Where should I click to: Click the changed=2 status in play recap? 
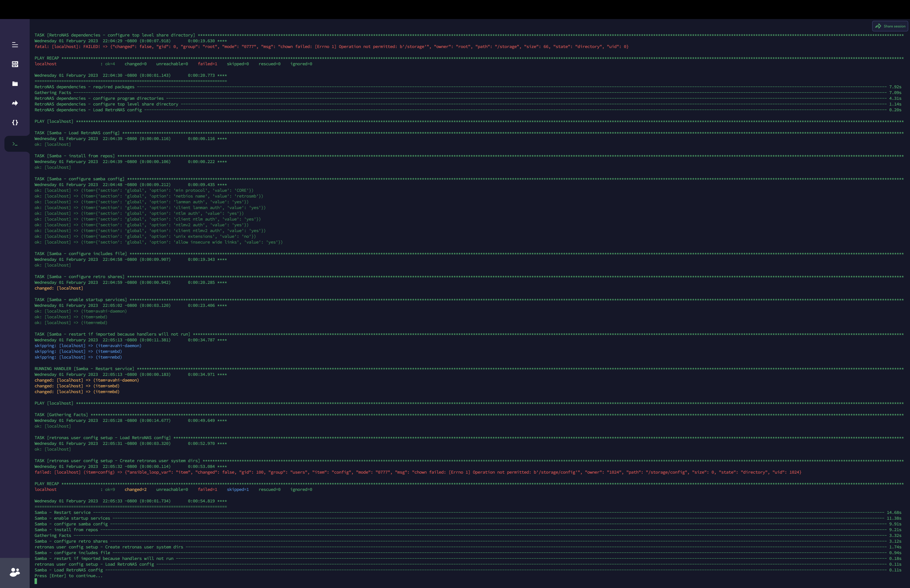[136, 489]
